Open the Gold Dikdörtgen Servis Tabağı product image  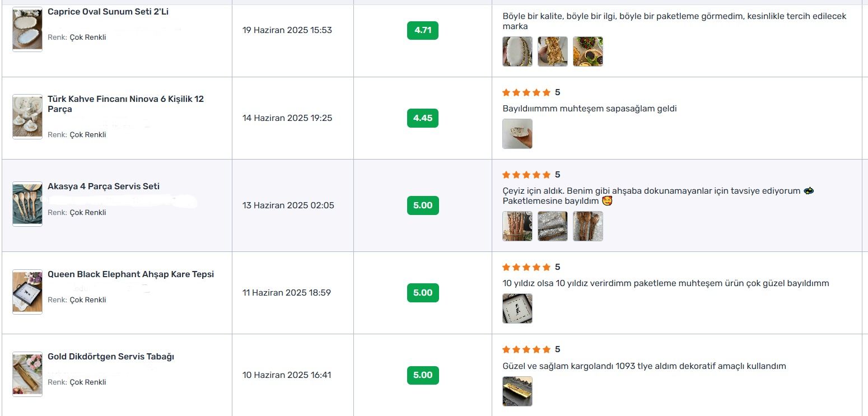[x=27, y=374]
